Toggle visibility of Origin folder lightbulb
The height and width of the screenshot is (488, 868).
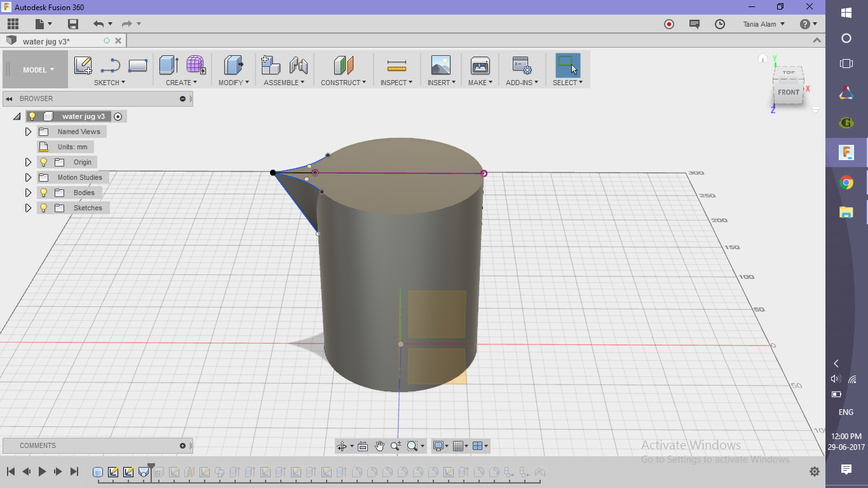44,162
